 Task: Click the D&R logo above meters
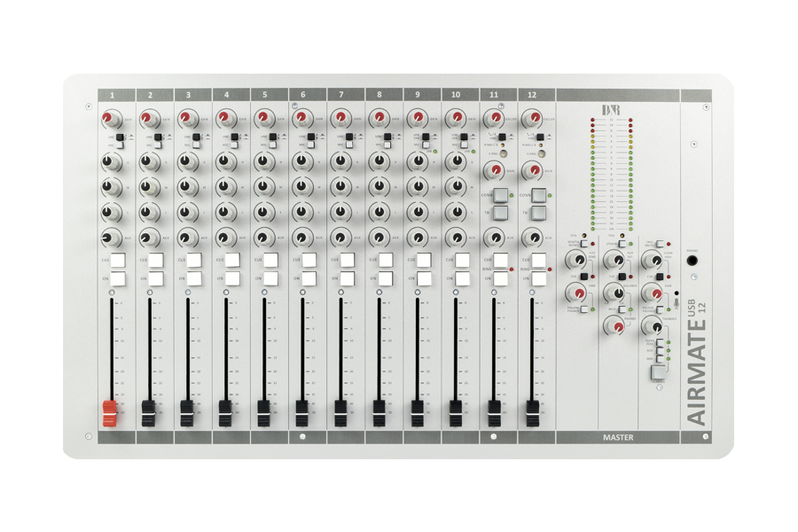tap(611, 109)
